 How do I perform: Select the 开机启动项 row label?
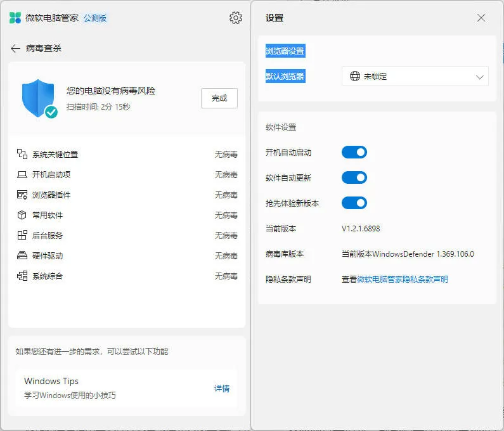click(x=51, y=174)
